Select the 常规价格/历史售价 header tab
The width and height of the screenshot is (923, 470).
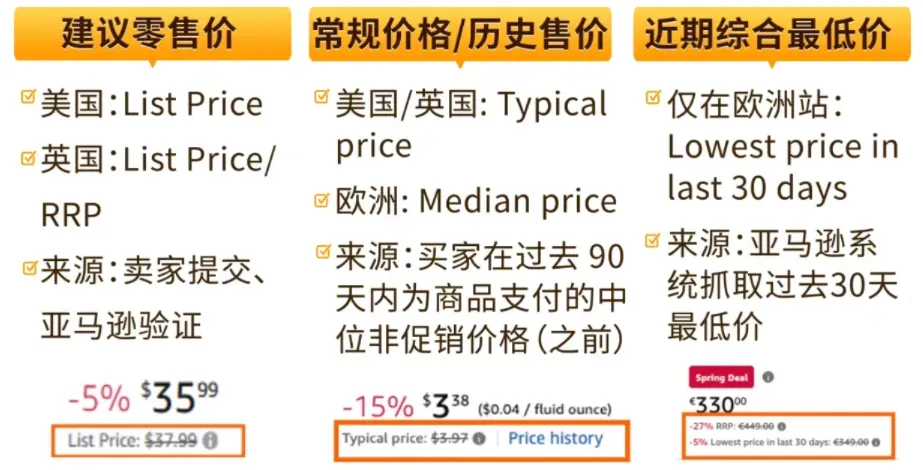pyautogui.click(x=460, y=34)
